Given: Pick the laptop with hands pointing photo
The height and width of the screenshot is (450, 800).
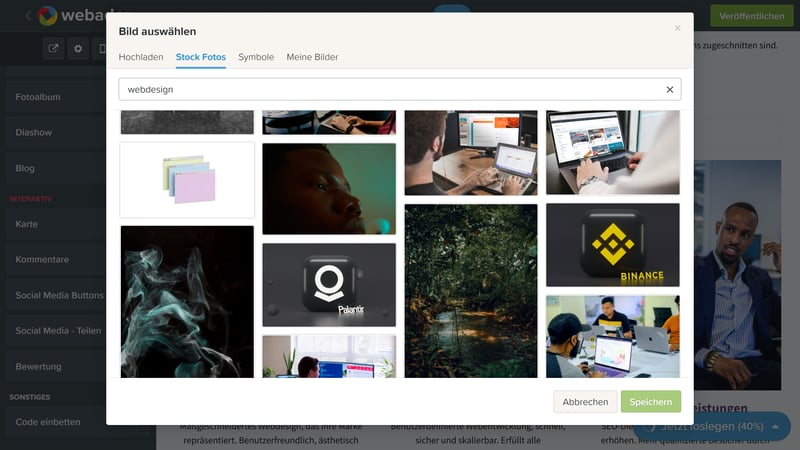Looking at the screenshot, I should click(x=613, y=152).
